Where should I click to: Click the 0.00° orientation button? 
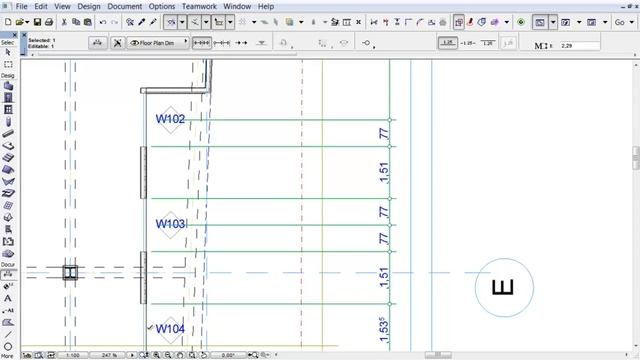click(x=228, y=355)
